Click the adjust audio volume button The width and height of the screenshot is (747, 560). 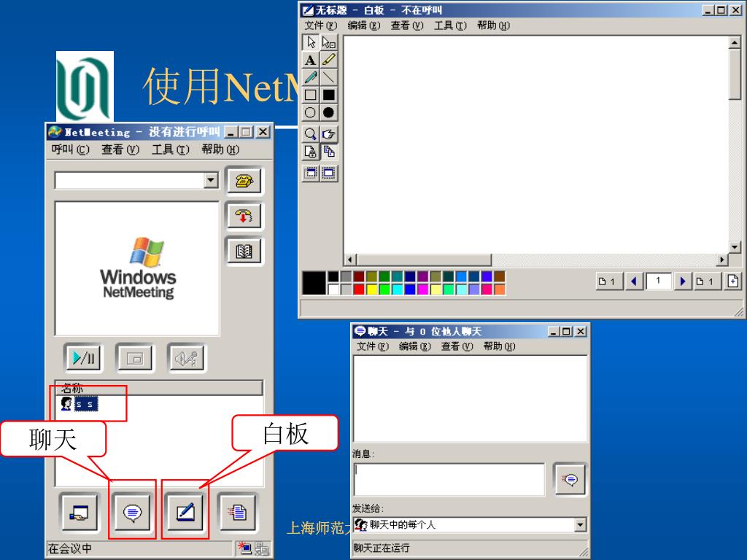(x=187, y=358)
